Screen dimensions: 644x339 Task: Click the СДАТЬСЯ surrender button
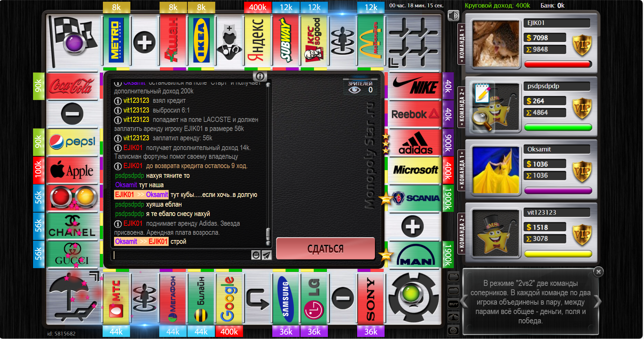(325, 249)
